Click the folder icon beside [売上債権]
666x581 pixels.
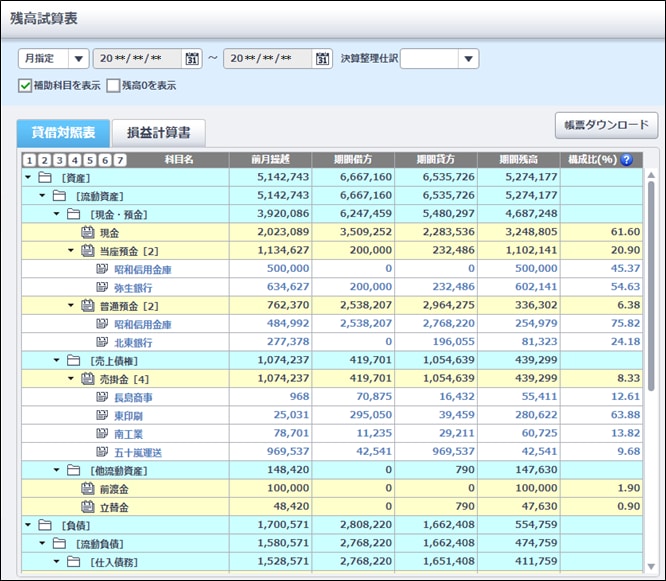[72, 360]
